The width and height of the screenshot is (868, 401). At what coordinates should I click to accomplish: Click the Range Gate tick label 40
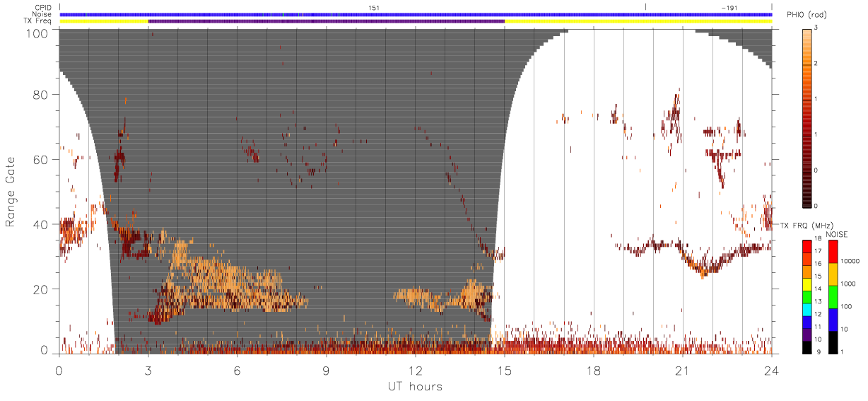[x=40, y=225]
